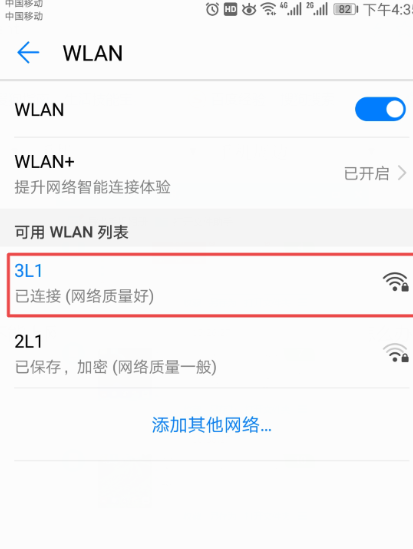Open 已开启 status for WLAN+

pyautogui.click(x=366, y=173)
